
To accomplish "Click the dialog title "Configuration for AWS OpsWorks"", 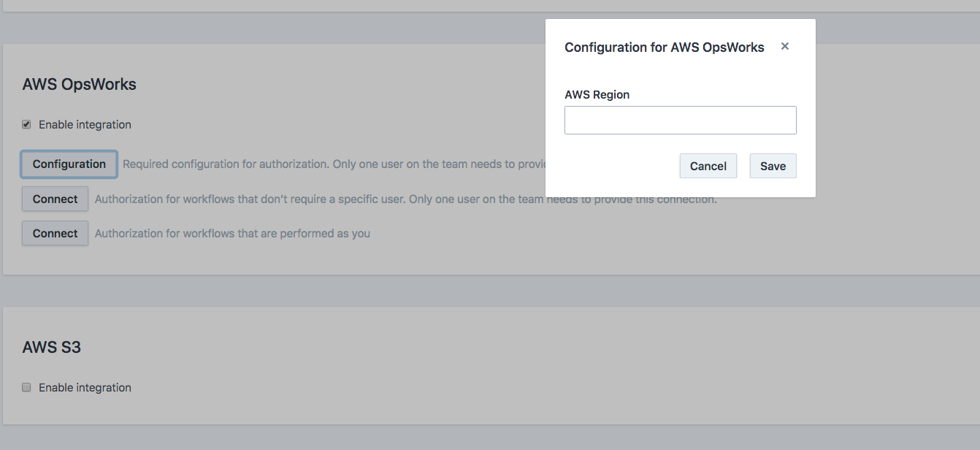I will [x=664, y=47].
